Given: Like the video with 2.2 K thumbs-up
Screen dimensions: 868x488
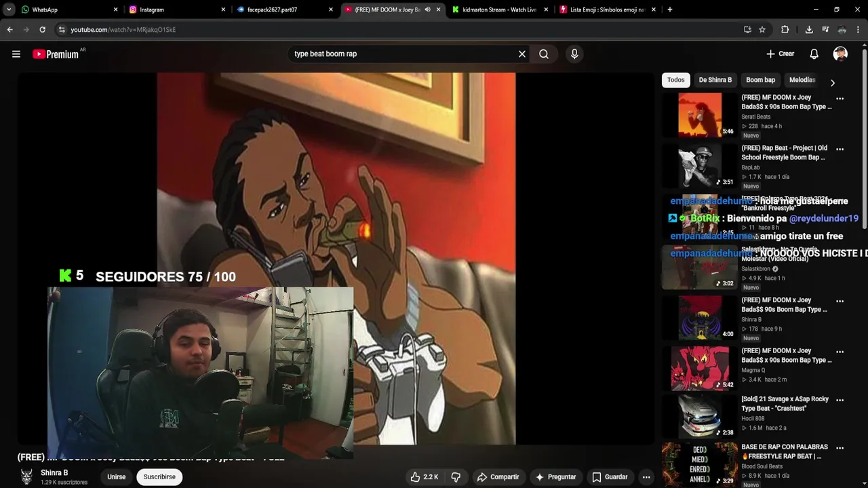Looking at the screenshot, I should click(425, 477).
